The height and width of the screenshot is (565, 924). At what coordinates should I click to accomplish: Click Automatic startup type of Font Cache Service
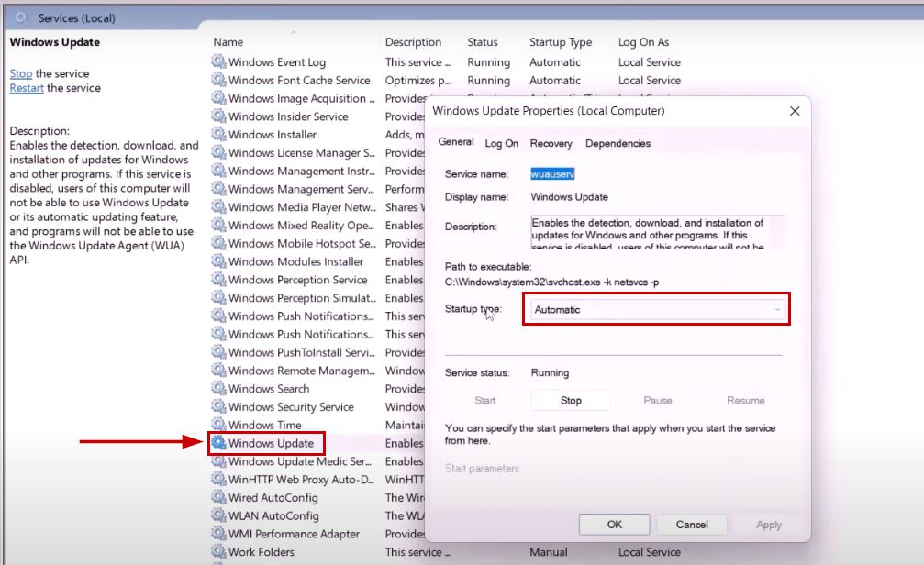point(554,80)
